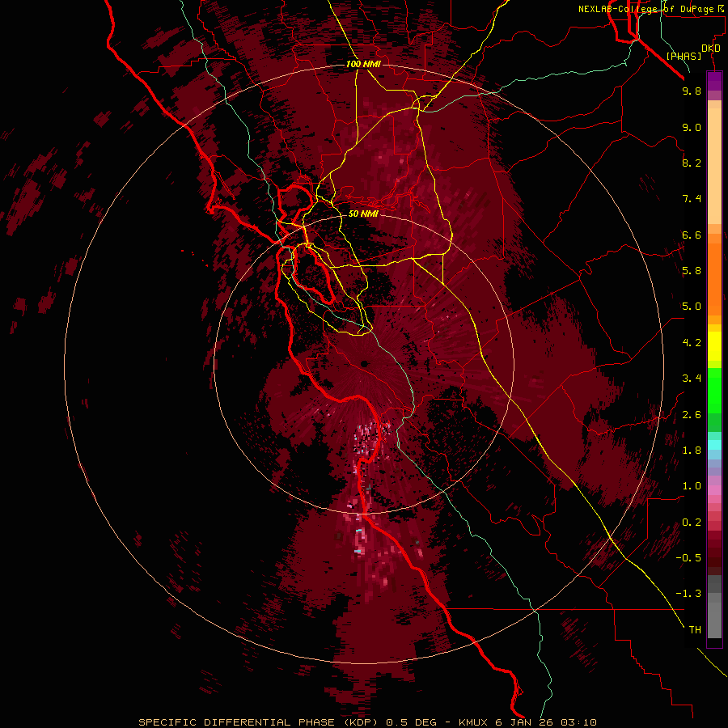Pick the large peach swatch in color bar
Viewport: 728px width, 728px height.
714,166
